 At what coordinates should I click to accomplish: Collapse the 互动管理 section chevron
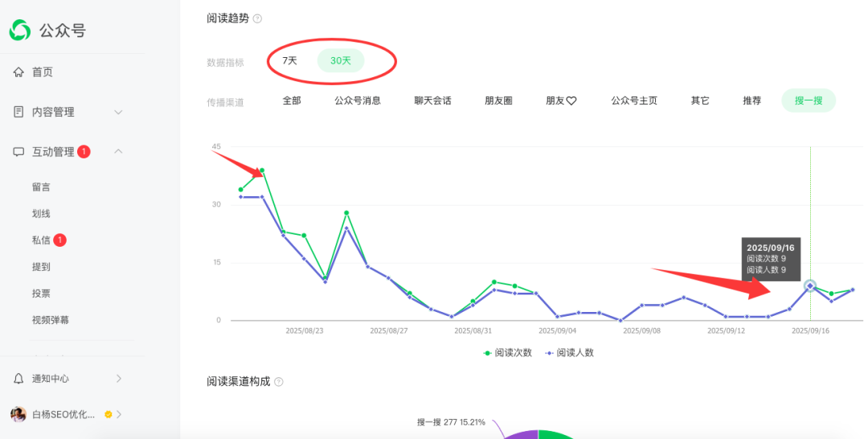pos(118,151)
